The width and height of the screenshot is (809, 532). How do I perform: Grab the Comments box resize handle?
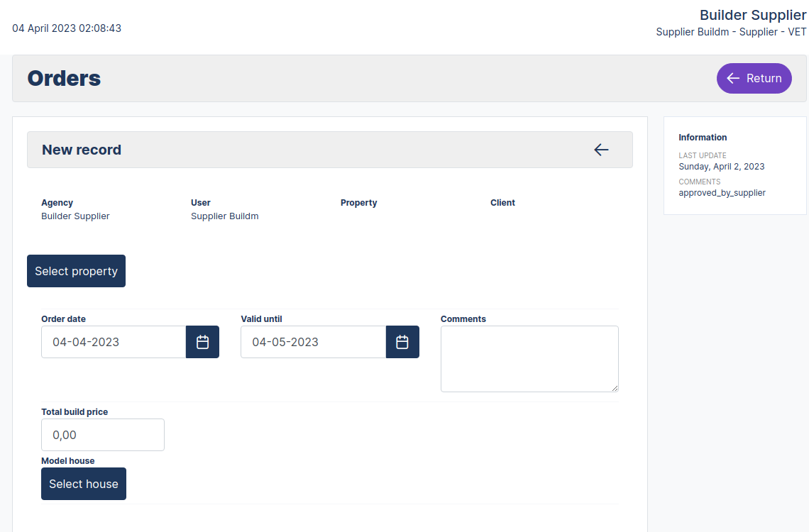[x=615, y=388]
